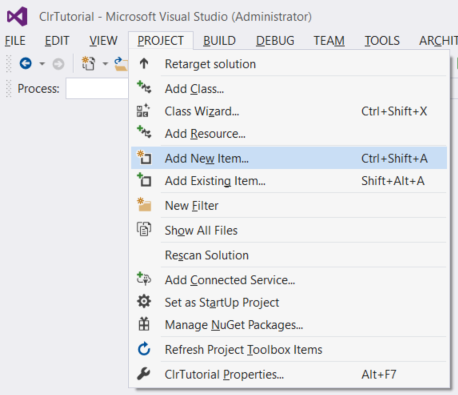Image resolution: width=458 pixels, height=395 pixels.
Task: Choose Add Existing Item from menu
Action: click(x=289, y=181)
